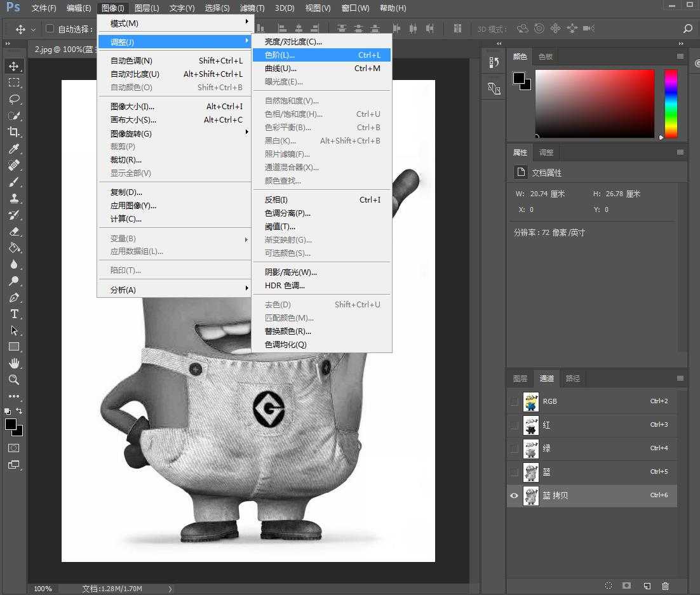Screen dimensions: 700x595
Task: Open the Move tool preset picker arrow
Action: [x=33, y=30]
